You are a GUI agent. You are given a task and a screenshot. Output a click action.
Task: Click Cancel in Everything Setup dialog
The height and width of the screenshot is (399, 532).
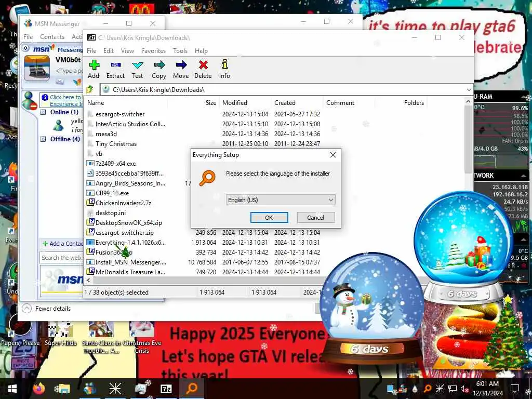[315, 218]
